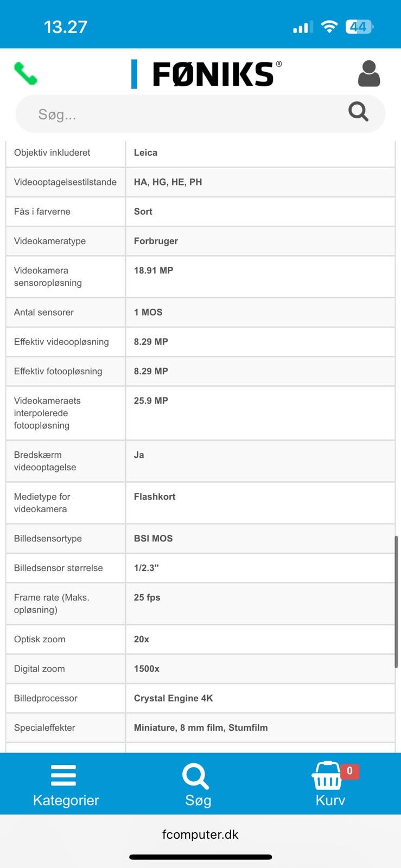
Task: Open the Kurv shopping basket icon
Action: 327,776
